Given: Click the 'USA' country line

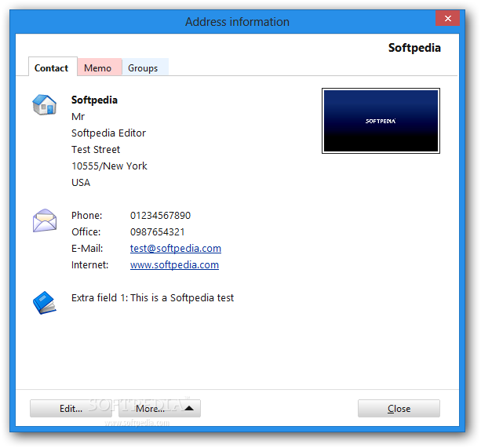Looking at the screenshot, I should click(81, 183).
